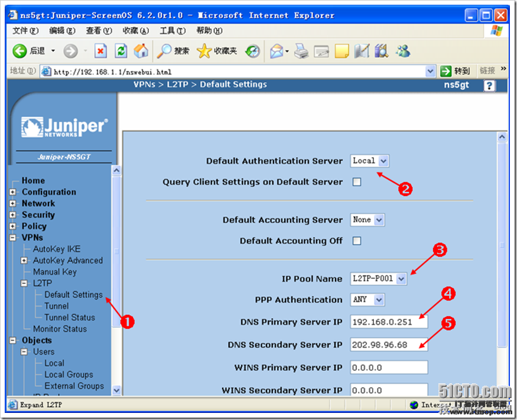Viewport: 517px width, 420px height.
Task: Click the green Go arrow button
Action: [446, 71]
